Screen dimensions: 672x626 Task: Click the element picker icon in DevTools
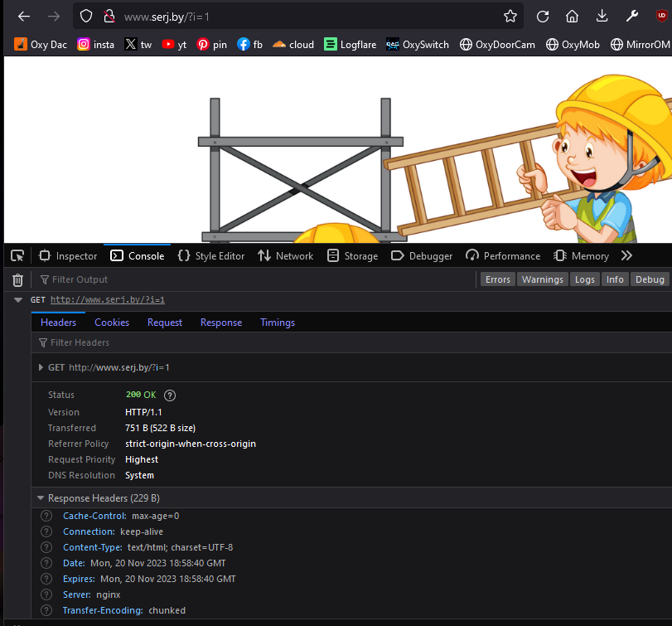[x=17, y=256]
